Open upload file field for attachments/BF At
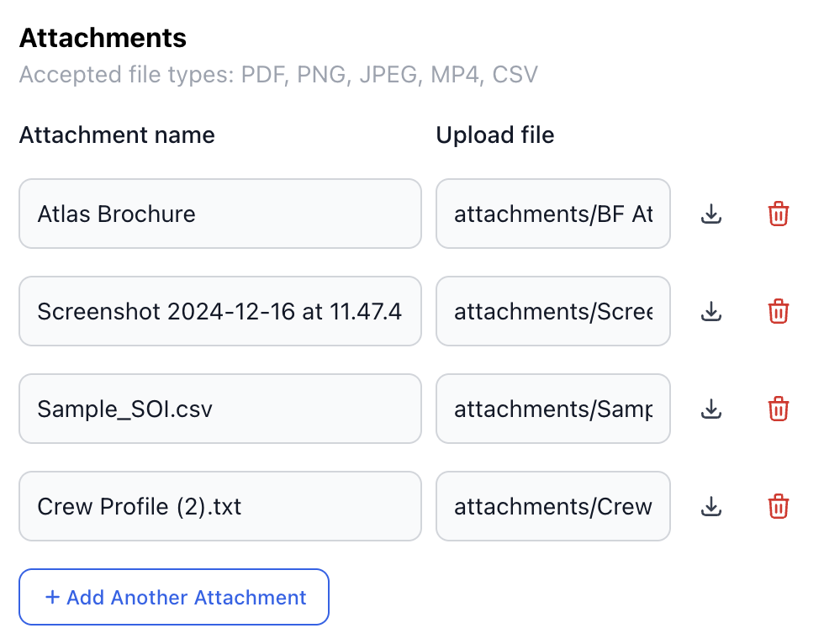Image resolution: width=824 pixels, height=644 pixels. click(x=552, y=214)
